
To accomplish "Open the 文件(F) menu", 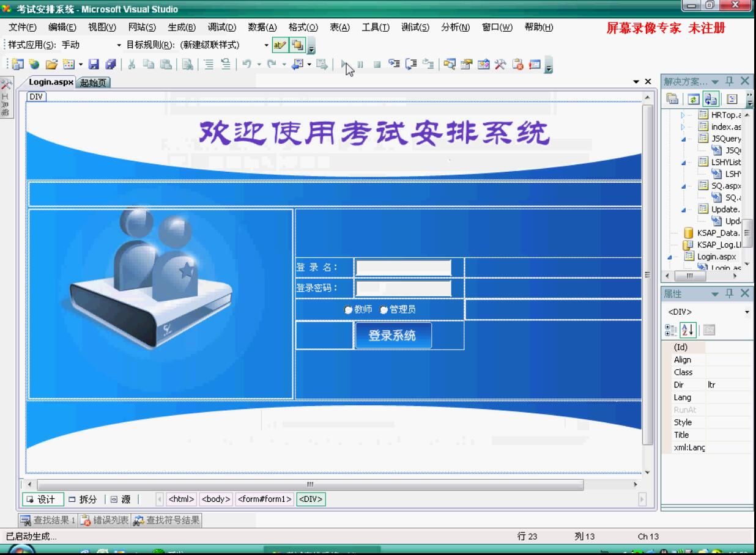I will [23, 27].
